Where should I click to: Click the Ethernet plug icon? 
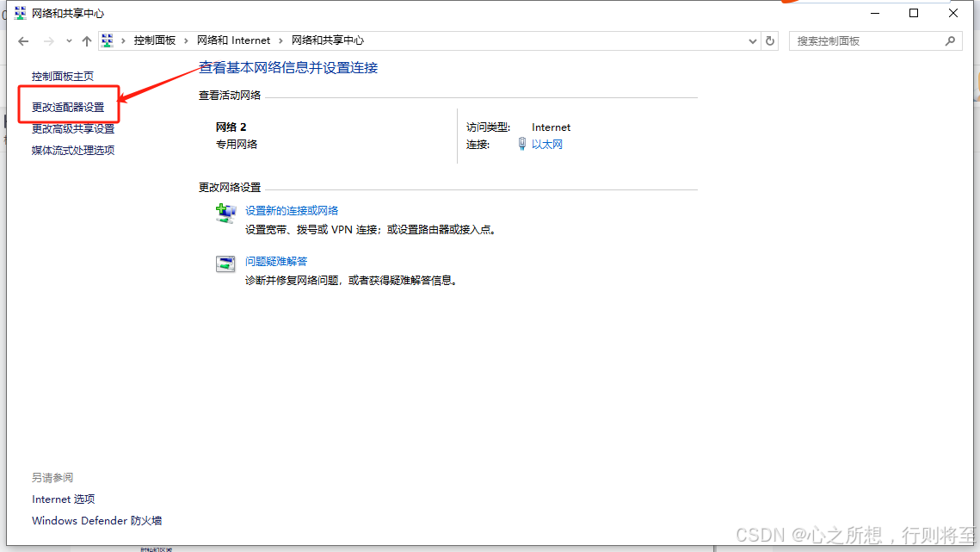[521, 145]
